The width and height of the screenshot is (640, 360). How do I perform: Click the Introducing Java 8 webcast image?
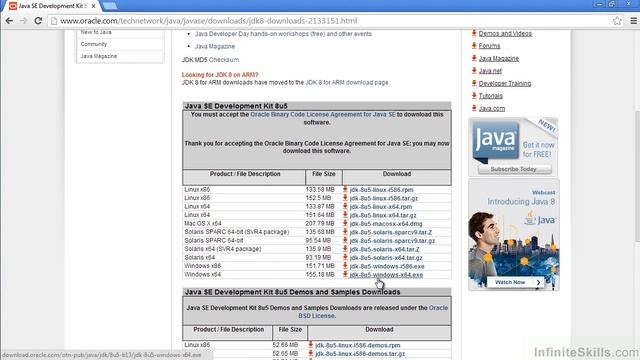click(x=513, y=235)
